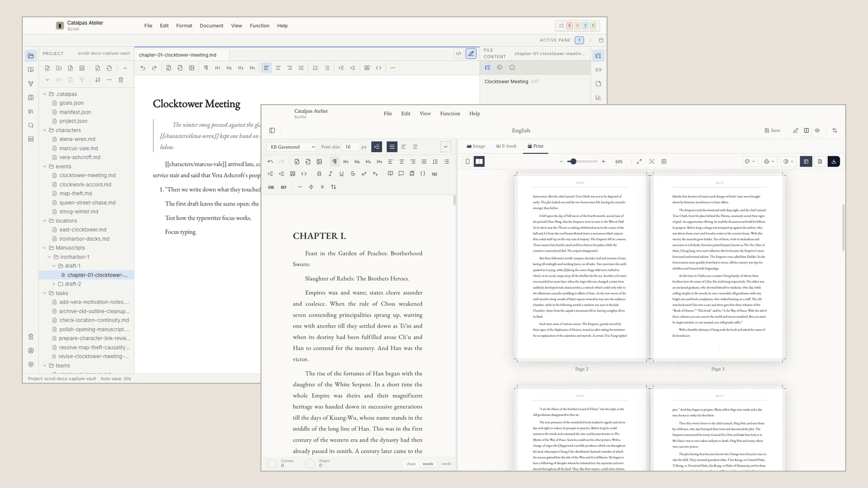Viewport: 868px width, 488px height.
Task: Click the END marker icon in Scribe
Action: 271,187
